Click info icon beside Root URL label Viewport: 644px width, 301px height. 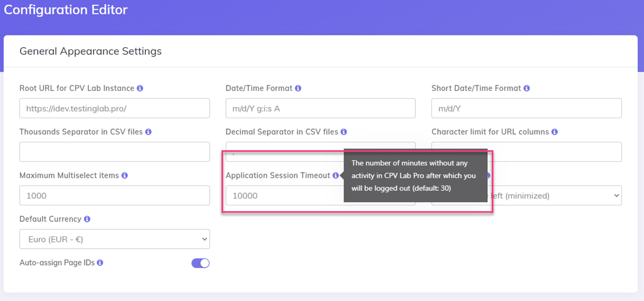pos(140,88)
